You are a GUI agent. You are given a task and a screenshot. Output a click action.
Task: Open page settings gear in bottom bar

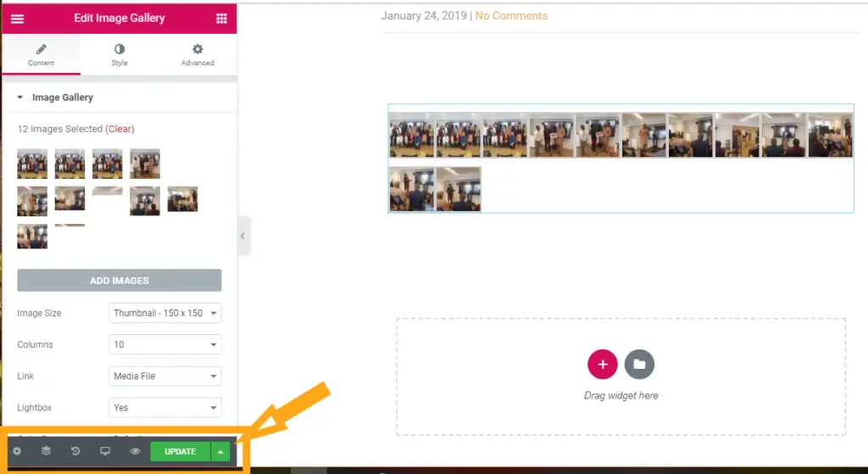click(17, 451)
